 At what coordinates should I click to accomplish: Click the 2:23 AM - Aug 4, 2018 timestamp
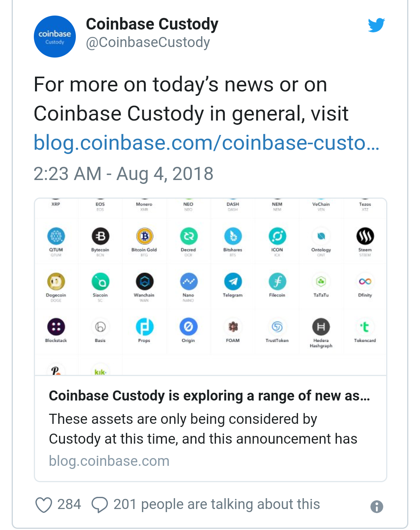123,174
